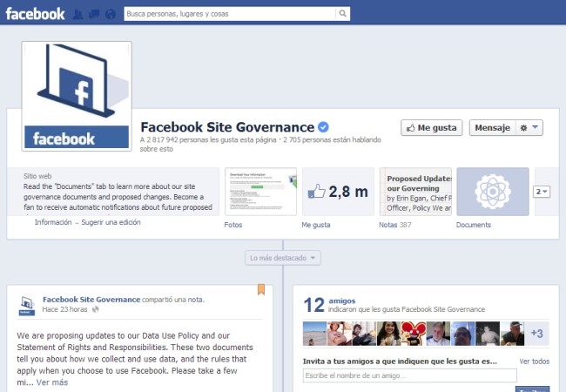The image size is (566, 392).
Task: Click the Documents label
Action: click(x=474, y=225)
